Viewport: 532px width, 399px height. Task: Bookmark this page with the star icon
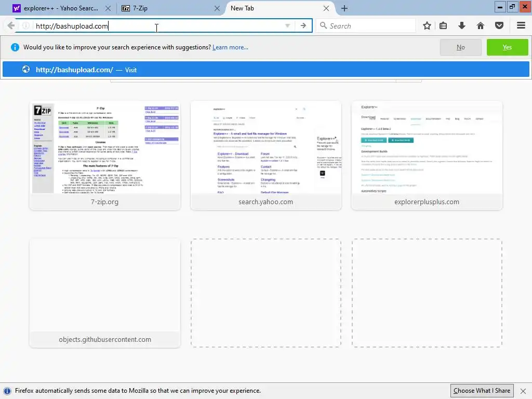[427, 26]
